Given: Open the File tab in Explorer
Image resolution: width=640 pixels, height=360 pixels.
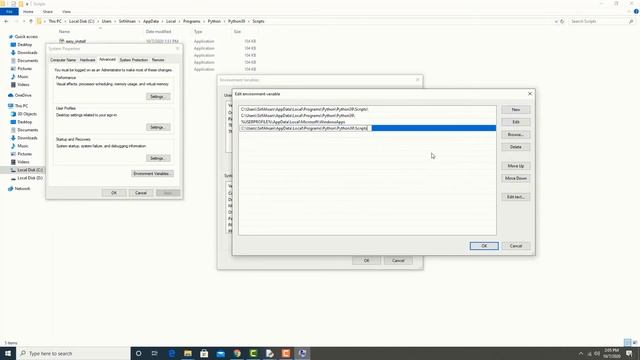Looking at the screenshot, I should tap(9, 11).
